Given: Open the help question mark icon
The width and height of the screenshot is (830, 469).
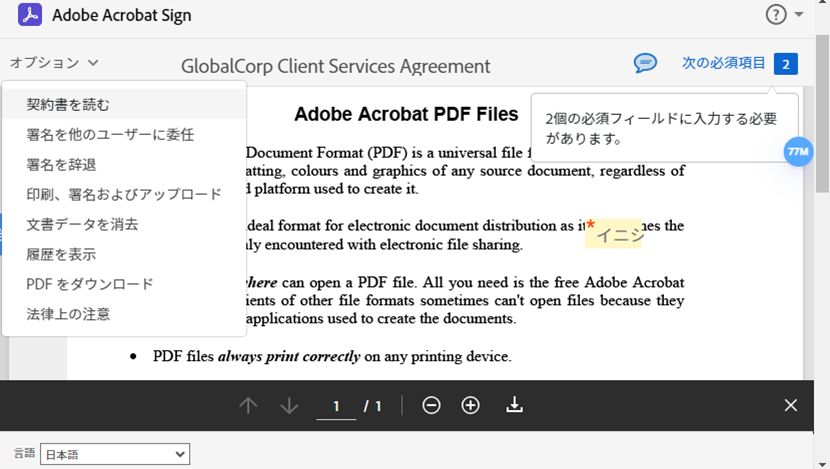Looking at the screenshot, I should [776, 14].
